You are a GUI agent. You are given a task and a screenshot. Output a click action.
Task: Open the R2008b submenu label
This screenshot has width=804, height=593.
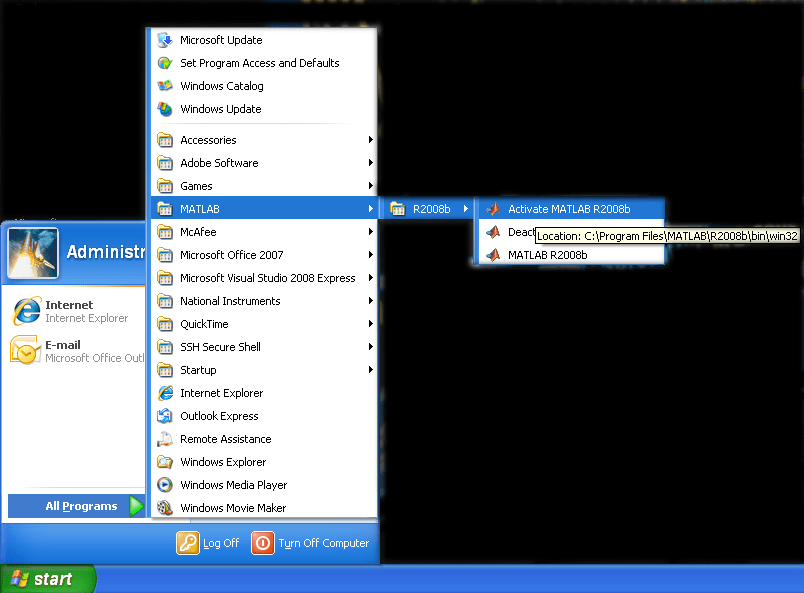pyautogui.click(x=431, y=209)
